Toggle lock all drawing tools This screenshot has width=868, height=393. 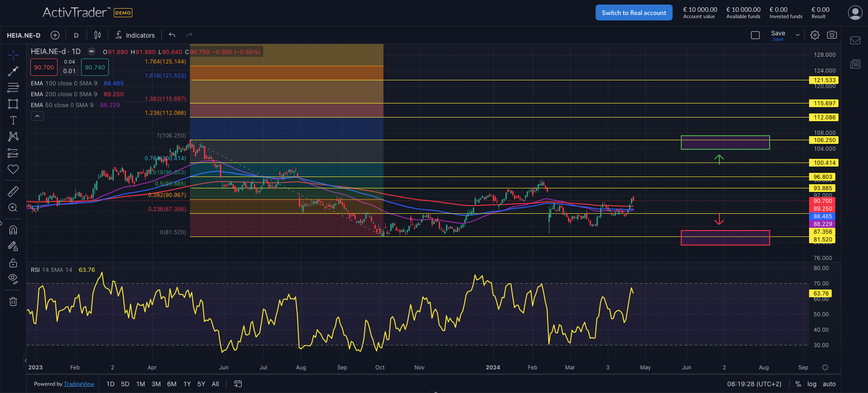click(13, 263)
